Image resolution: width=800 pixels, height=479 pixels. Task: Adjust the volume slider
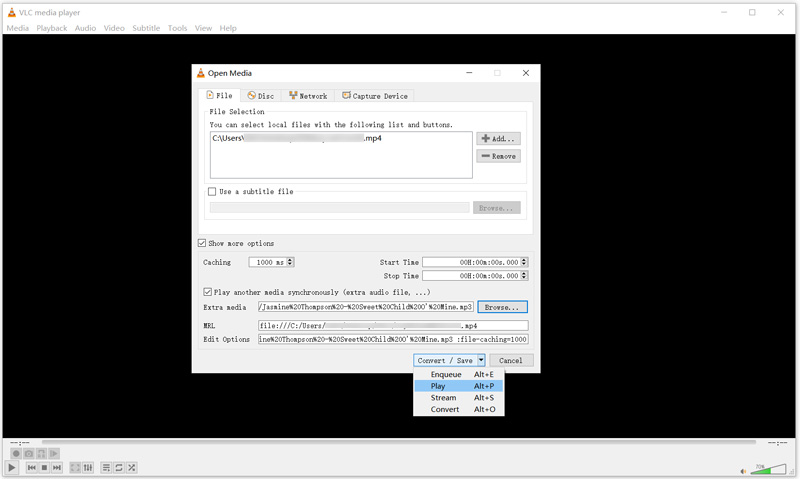tap(768, 469)
